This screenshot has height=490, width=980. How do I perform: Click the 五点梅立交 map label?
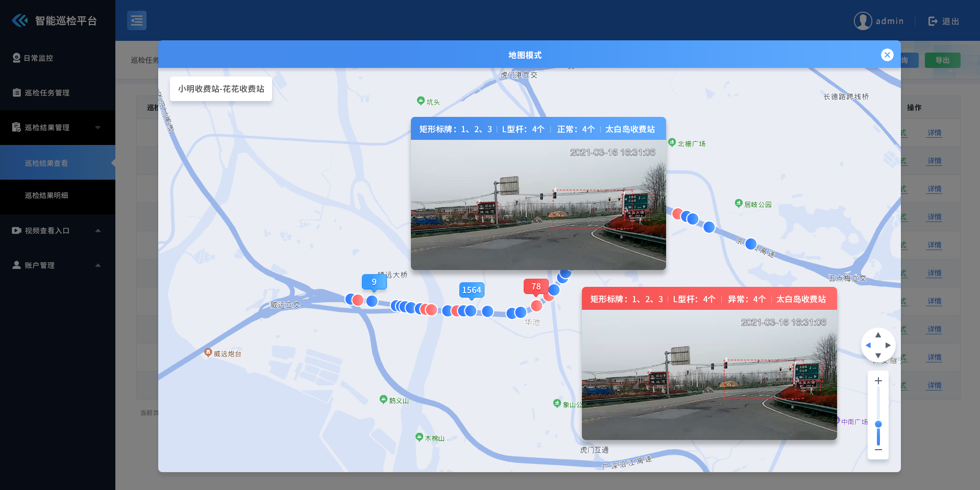(847, 279)
